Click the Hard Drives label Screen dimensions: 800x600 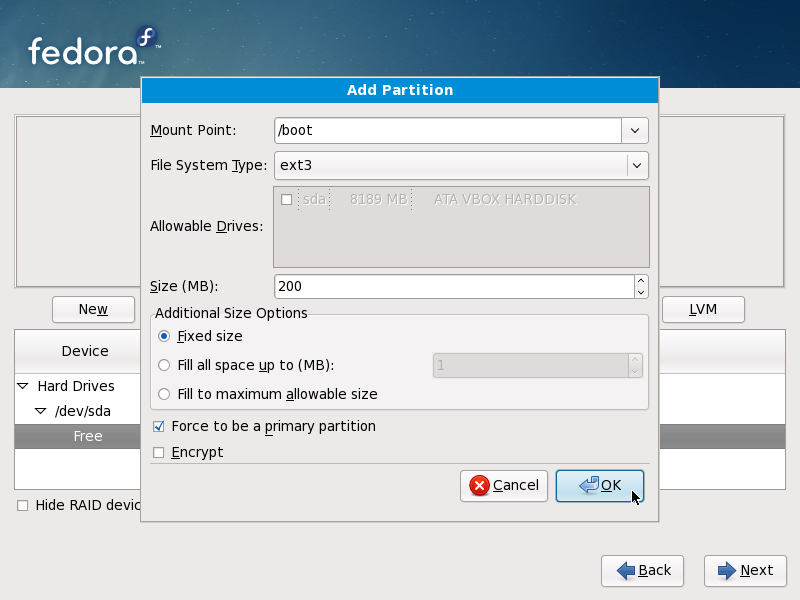pos(76,386)
